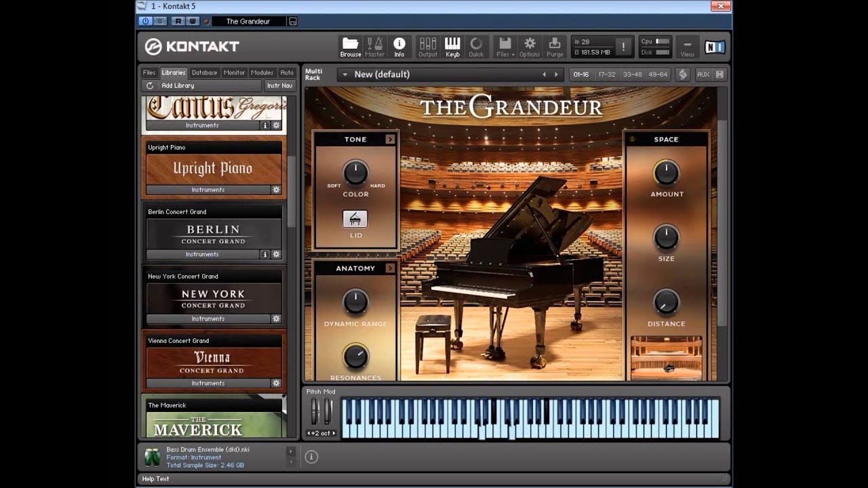Switch to the Libraries tab
The width and height of the screenshot is (868, 488).
pos(174,73)
